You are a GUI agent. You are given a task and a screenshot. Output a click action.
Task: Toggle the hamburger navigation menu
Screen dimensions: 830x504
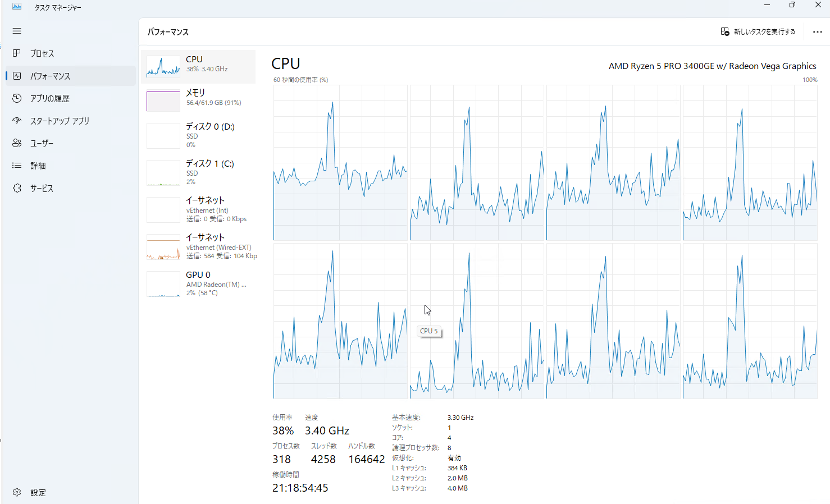pos(17,31)
